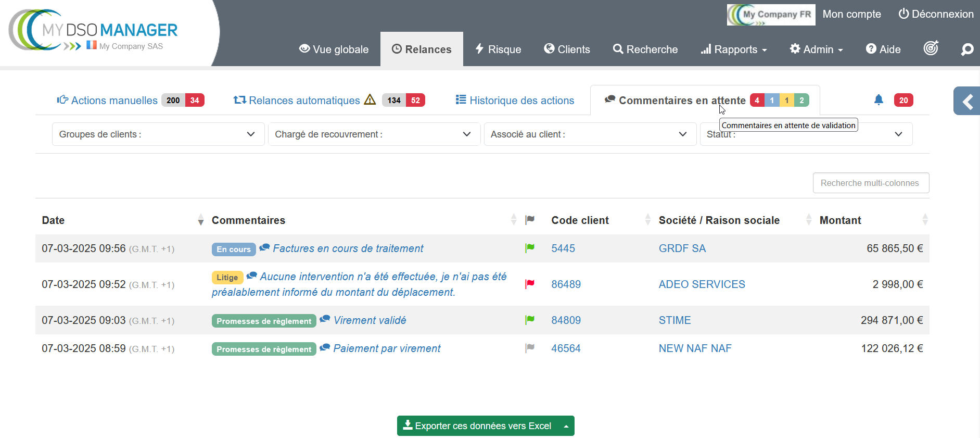Viewport: 980px width, 438px height.
Task: Open the Rapports menu dropdown
Action: coord(734,49)
